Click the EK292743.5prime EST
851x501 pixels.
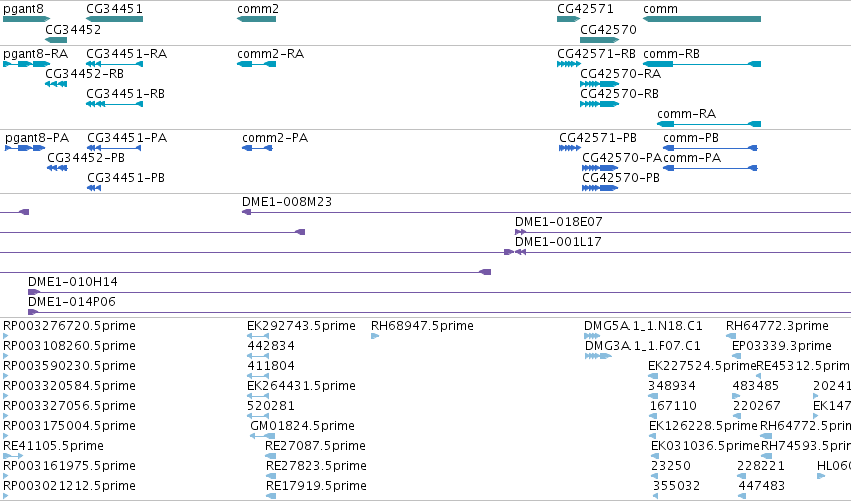pyautogui.click(x=301, y=326)
